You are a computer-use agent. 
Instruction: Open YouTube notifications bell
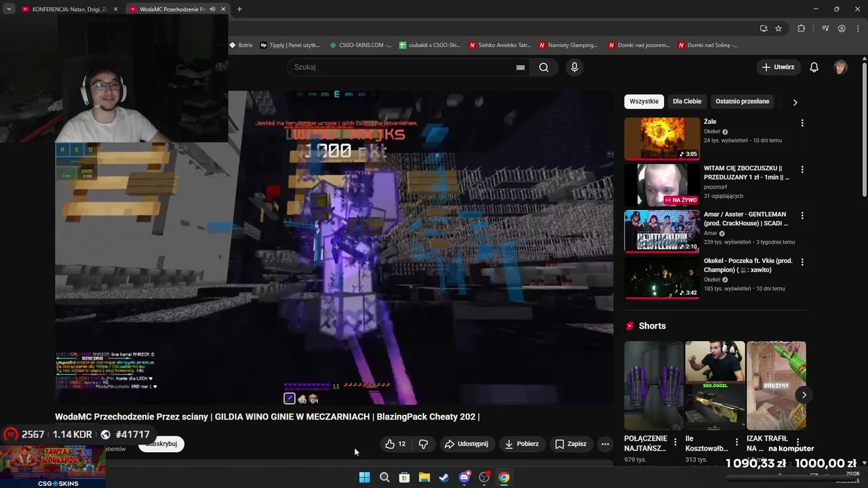[x=814, y=67]
